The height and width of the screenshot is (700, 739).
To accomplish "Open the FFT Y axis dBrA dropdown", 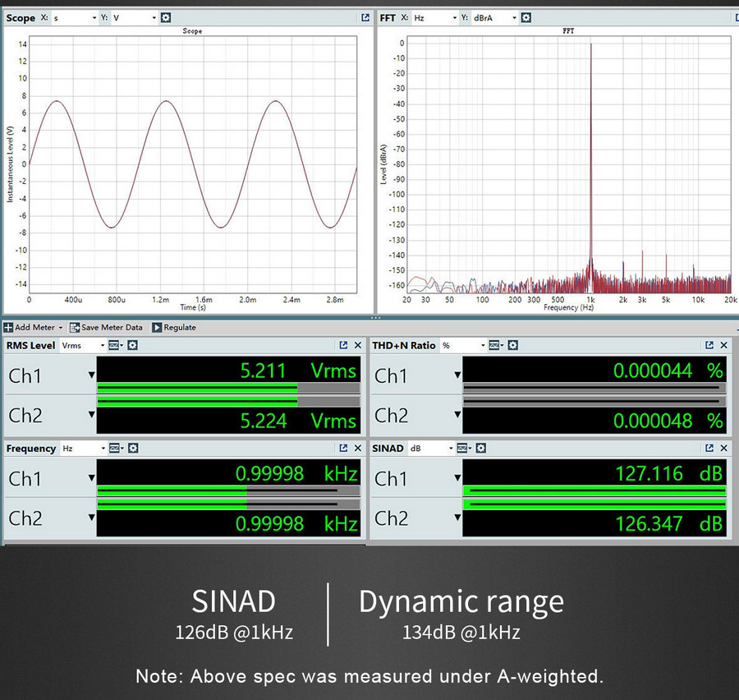I will [494, 18].
